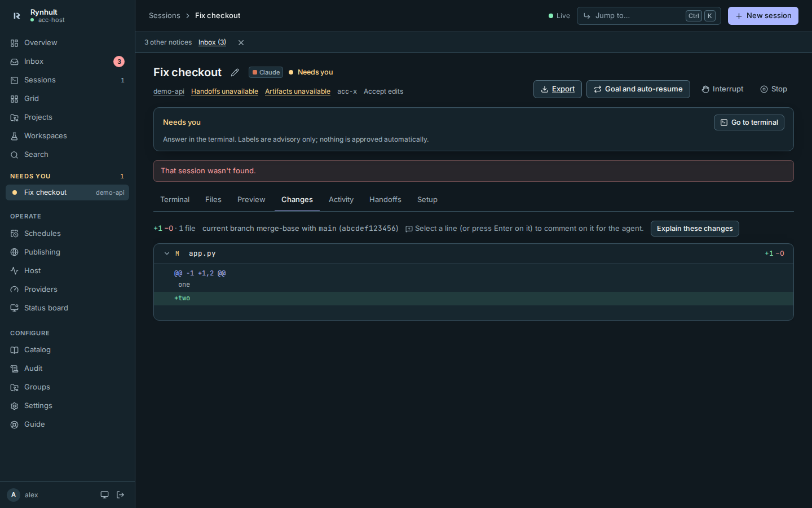Screen dimensions: 812x508
Task: Open the Host page
Action: 67,271
